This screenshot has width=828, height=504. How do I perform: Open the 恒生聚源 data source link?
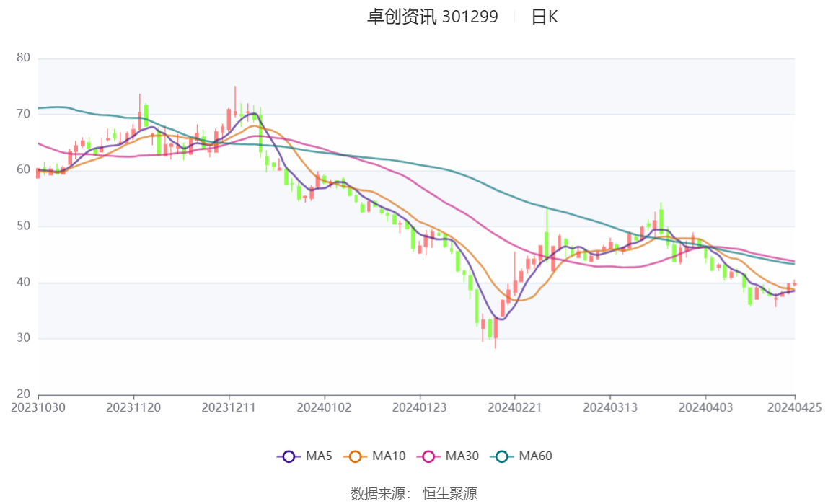coord(449,494)
